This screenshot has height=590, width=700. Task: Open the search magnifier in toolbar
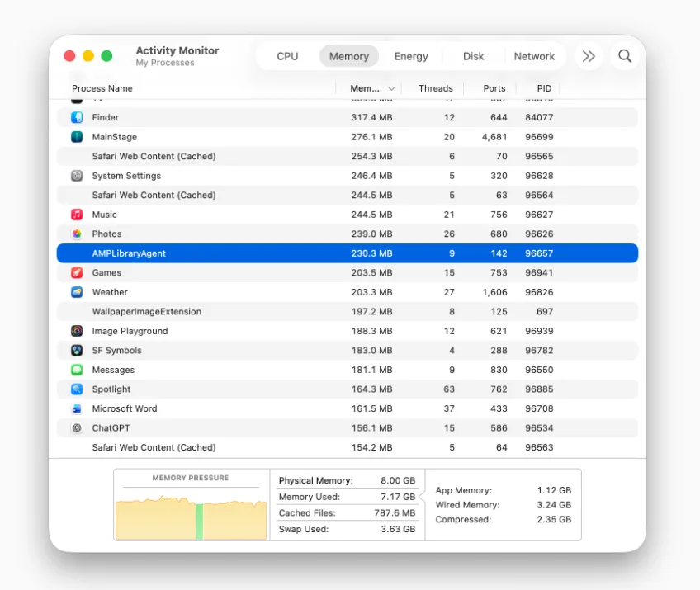[625, 56]
